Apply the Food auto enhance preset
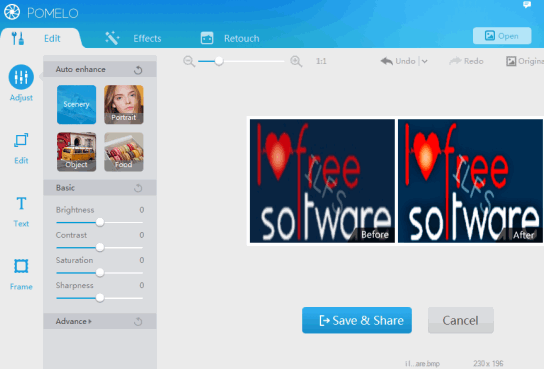The height and width of the screenshot is (369, 544). [x=124, y=152]
